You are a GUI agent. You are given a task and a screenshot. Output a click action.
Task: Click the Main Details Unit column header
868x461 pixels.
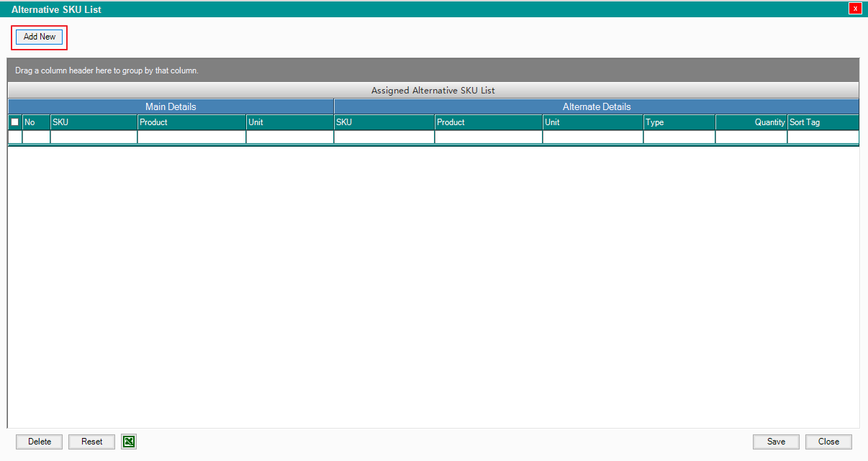(289, 122)
